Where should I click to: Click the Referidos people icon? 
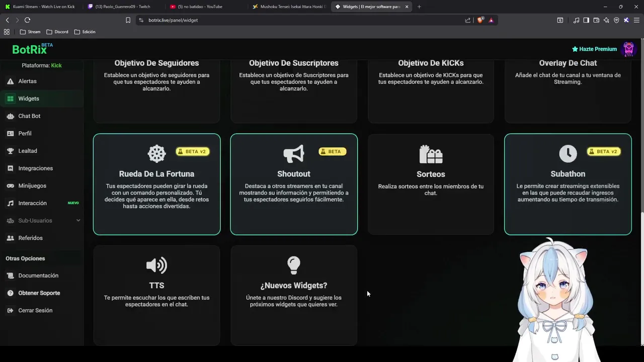tap(10, 238)
